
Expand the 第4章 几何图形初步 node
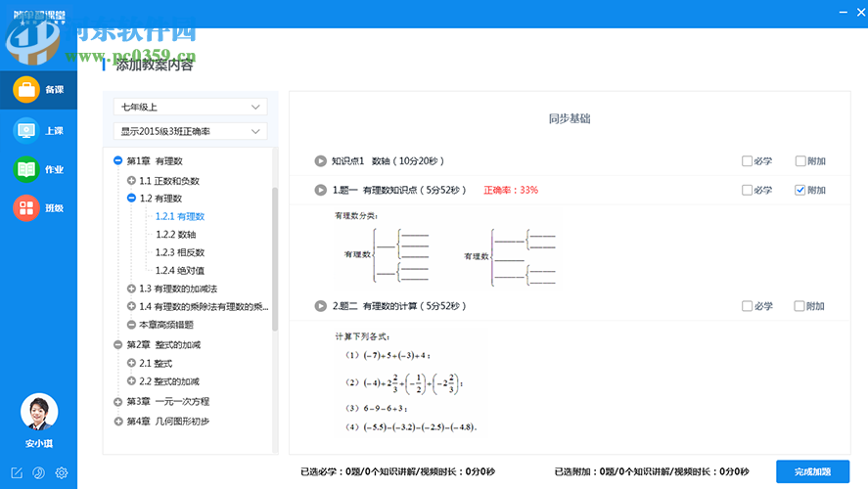(x=117, y=422)
